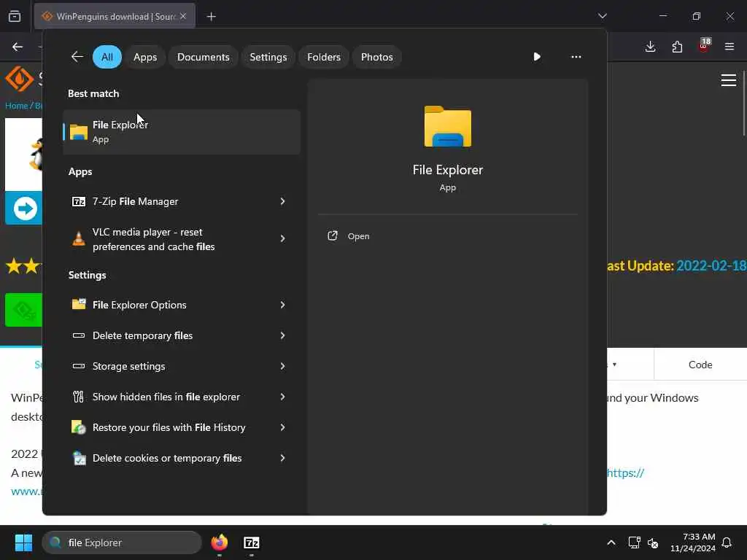The image size is (747, 560).
Task: Click the large File Explorer folder icon in preview pane
Action: [x=447, y=126]
